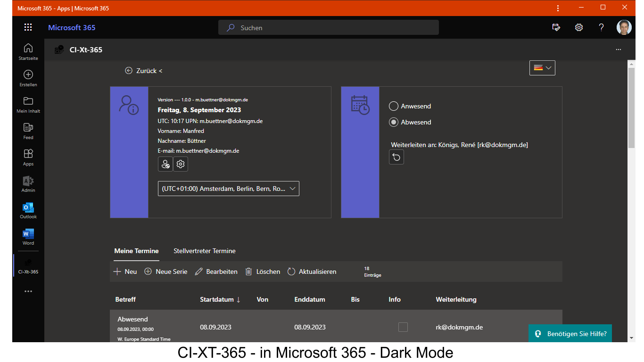
Task: Open Erstellen in the left rail
Action: pos(28,78)
